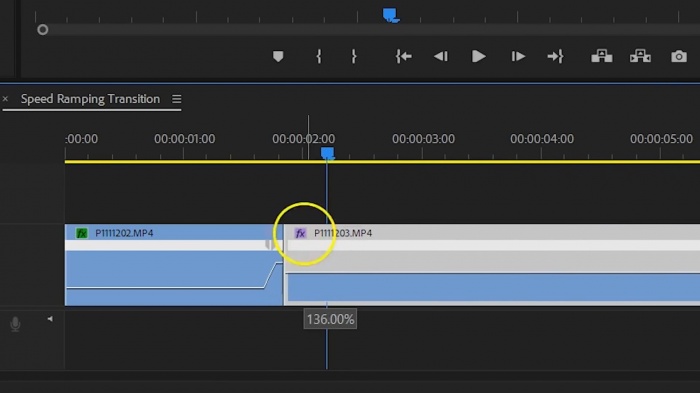Select the Speed Ramping Transition tab

coord(90,99)
